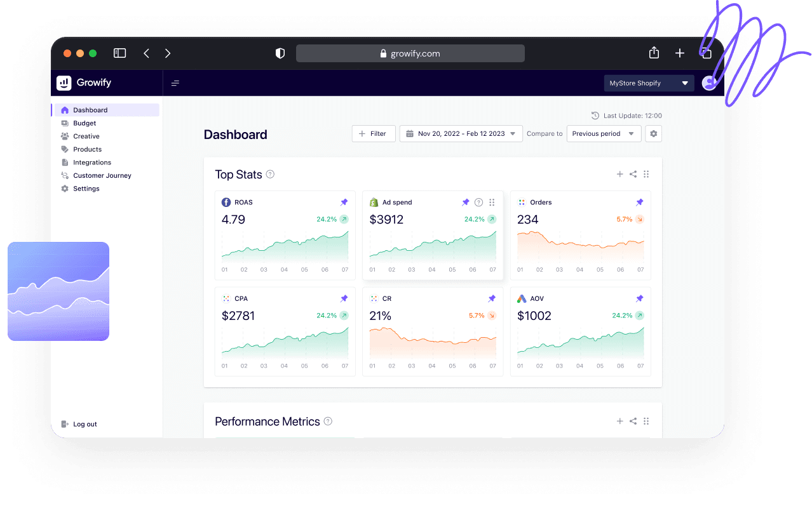Open Customer Journey in the sidebar
This screenshot has height=506, width=812.
102,176
